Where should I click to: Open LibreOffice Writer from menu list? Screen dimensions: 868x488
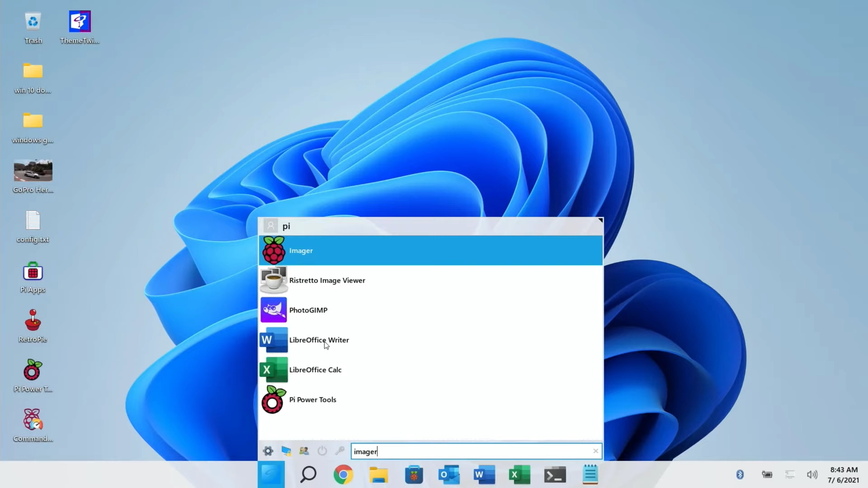tap(319, 340)
